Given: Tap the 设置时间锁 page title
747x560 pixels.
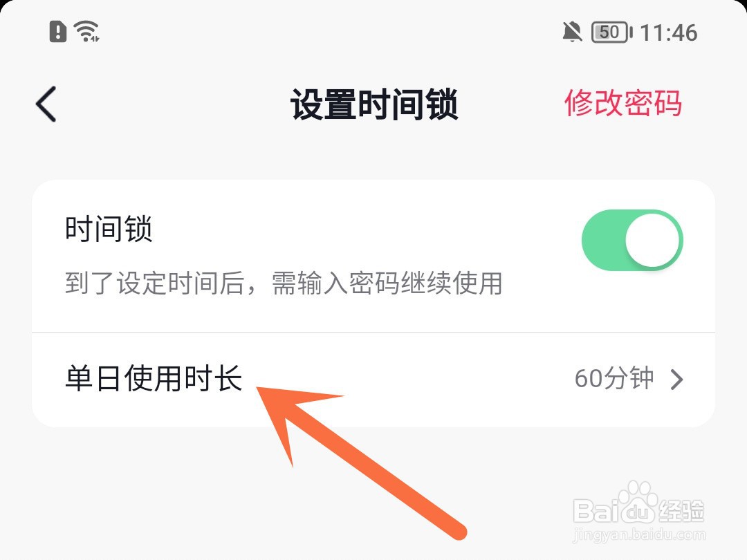Looking at the screenshot, I should pyautogui.click(x=374, y=104).
